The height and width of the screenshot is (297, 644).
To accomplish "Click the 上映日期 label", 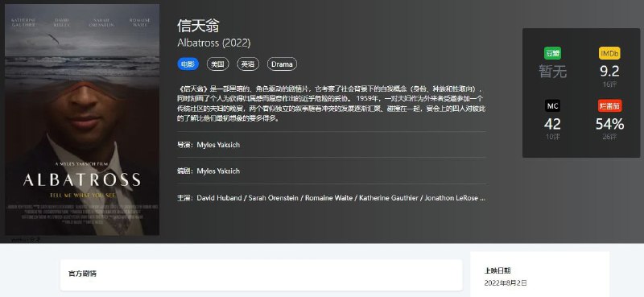I will tap(497, 270).
